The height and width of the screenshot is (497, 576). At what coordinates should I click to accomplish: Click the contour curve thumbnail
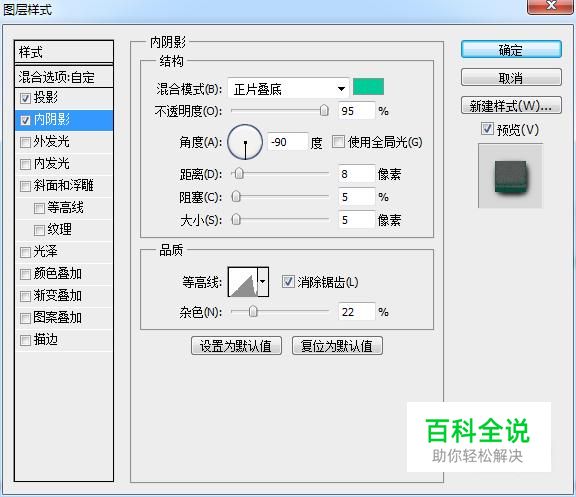[x=243, y=282]
